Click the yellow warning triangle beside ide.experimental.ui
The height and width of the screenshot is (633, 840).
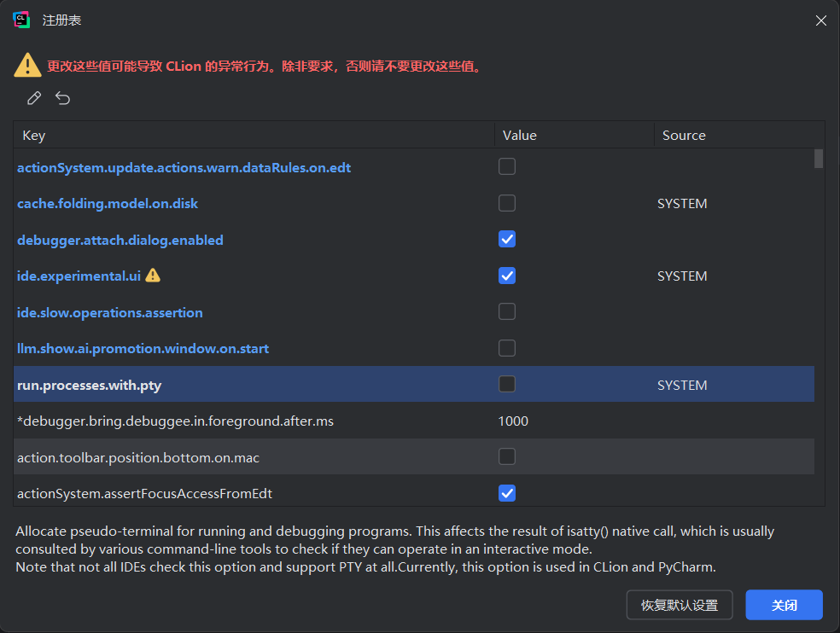coord(153,276)
